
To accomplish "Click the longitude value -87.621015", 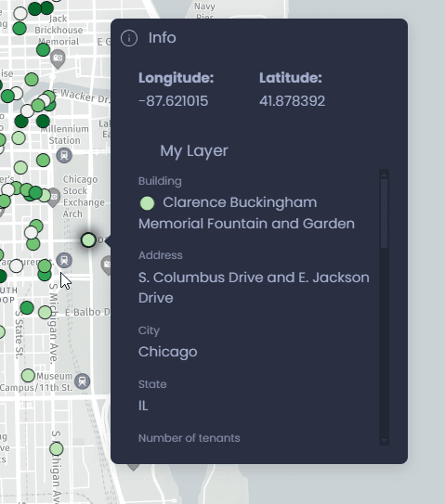I will pyautogui.click(x=173, y=101).
